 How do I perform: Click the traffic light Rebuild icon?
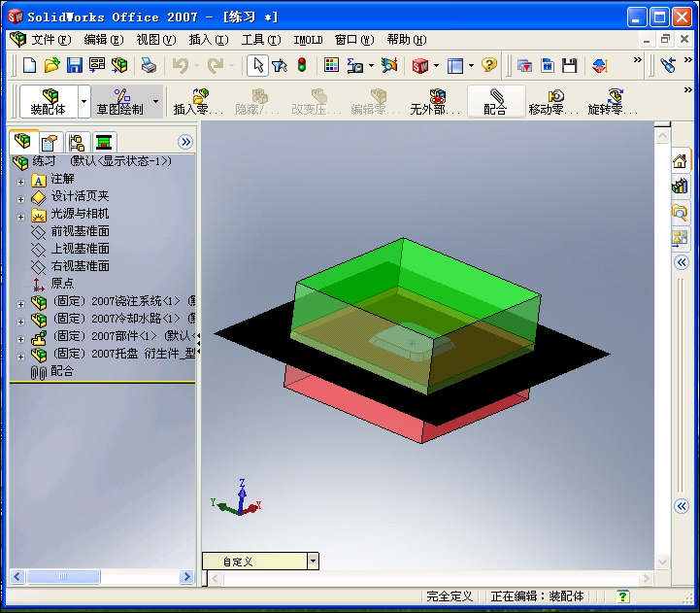(x=302, y=66)
